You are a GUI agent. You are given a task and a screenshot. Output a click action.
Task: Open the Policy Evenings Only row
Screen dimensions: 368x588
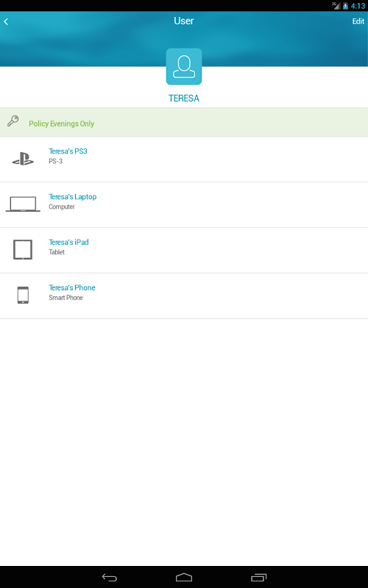point(184,122)
